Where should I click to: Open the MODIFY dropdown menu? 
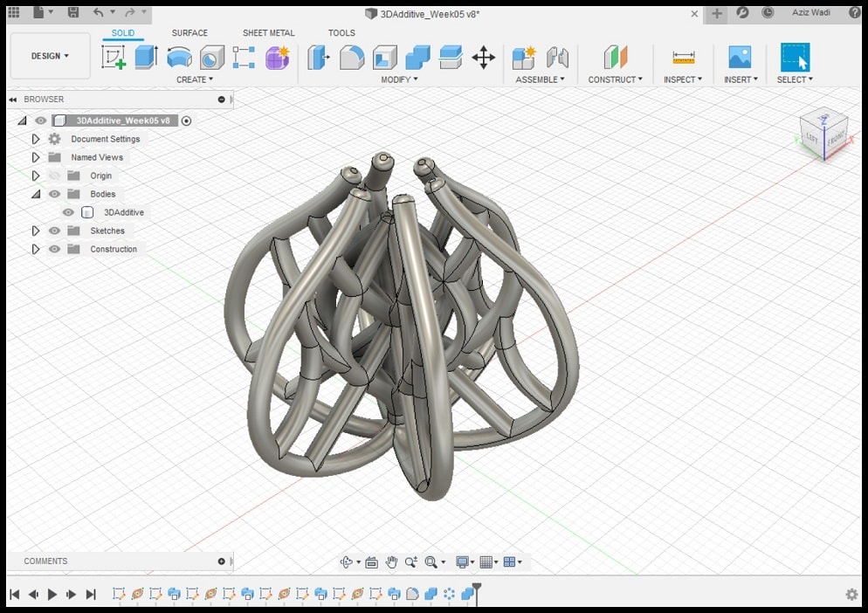[399, 79]
